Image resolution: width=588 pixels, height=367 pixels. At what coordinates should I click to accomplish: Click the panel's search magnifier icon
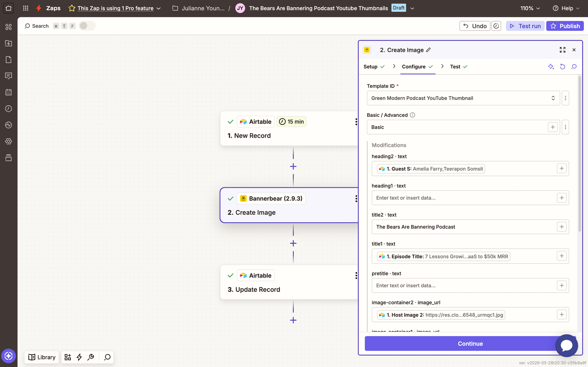574,67
